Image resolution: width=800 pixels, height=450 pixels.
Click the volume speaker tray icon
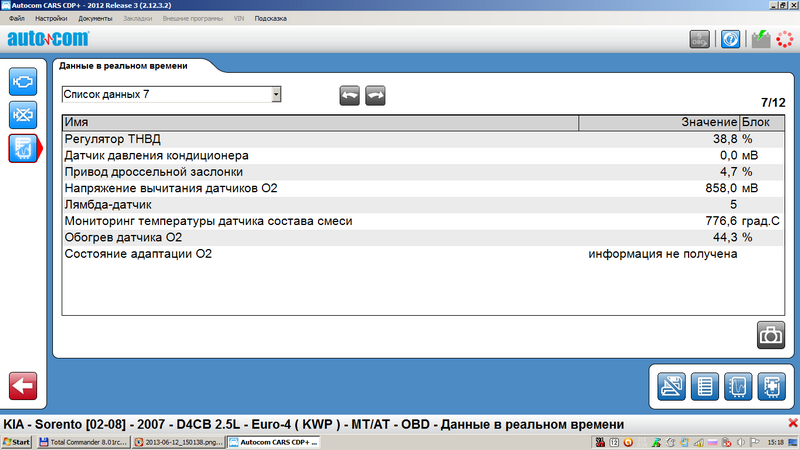pos(740,442)
